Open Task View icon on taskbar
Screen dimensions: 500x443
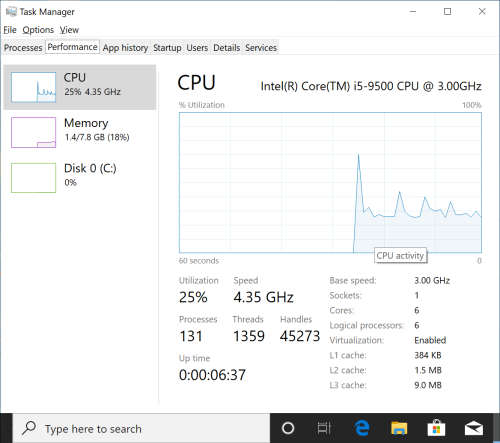click(324, 428)
